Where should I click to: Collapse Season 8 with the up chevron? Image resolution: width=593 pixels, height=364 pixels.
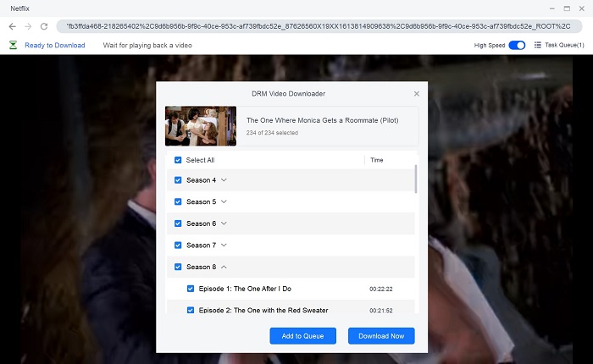(224, 267)
